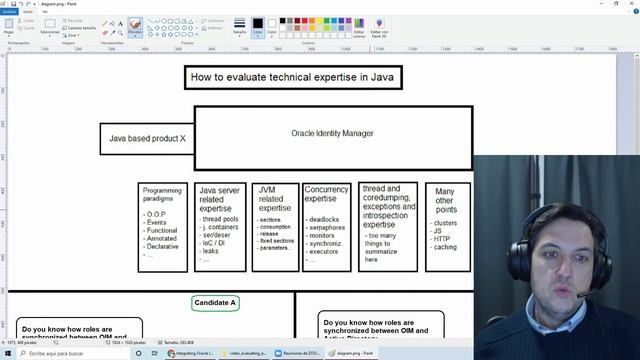Click the 'Oracle Identity Manager' text

[x=332, y=133]
